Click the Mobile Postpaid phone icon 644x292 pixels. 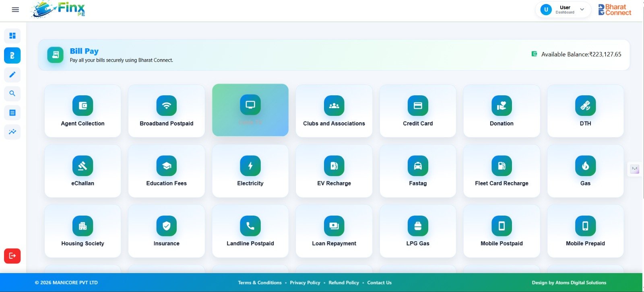pyautogui.click(x=502, y=226)
